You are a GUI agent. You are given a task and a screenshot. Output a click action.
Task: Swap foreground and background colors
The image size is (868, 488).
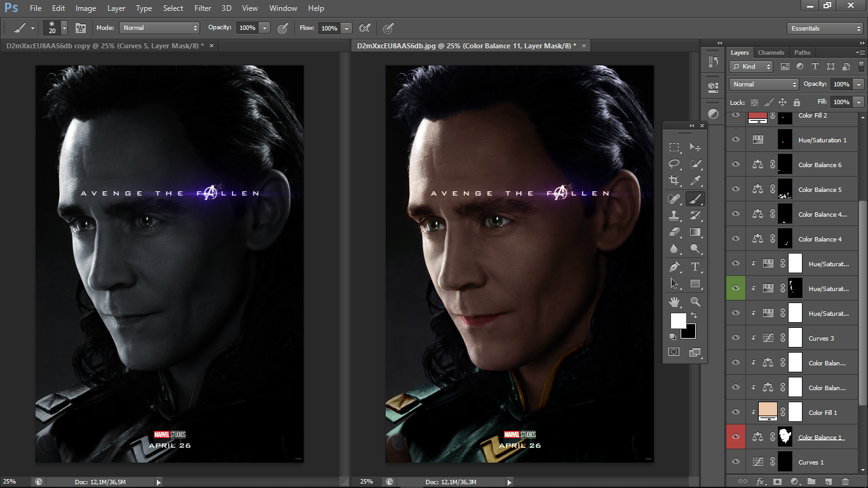[694, 315]
